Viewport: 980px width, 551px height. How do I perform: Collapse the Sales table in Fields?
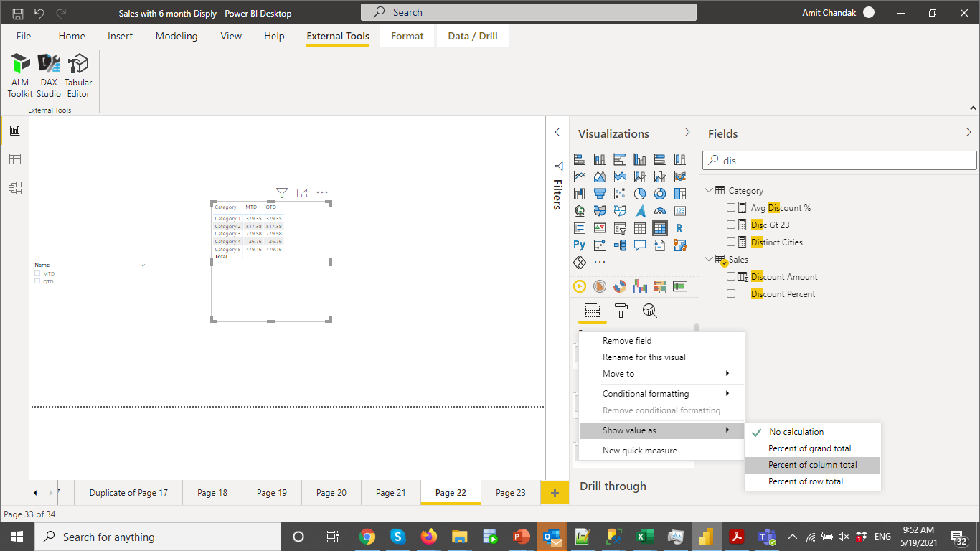709,260
